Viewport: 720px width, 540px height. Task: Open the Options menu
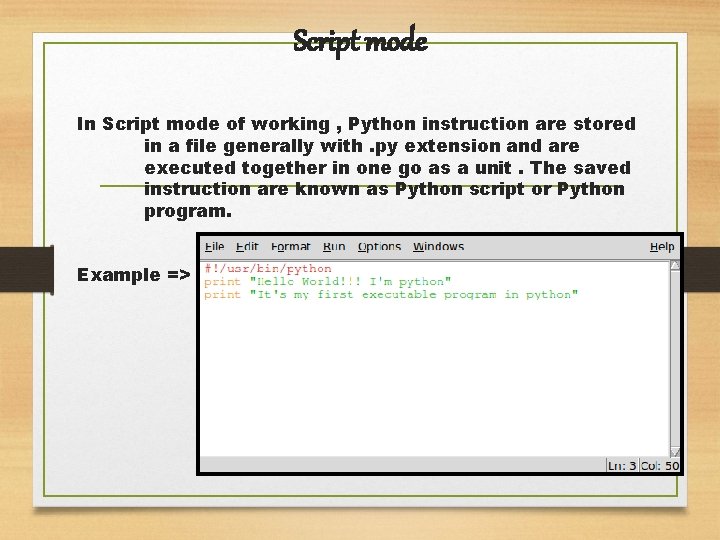(379, 247)
